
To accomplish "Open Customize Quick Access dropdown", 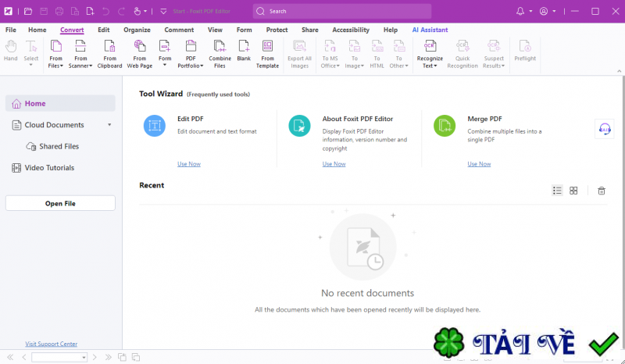I will pos(163,11).
